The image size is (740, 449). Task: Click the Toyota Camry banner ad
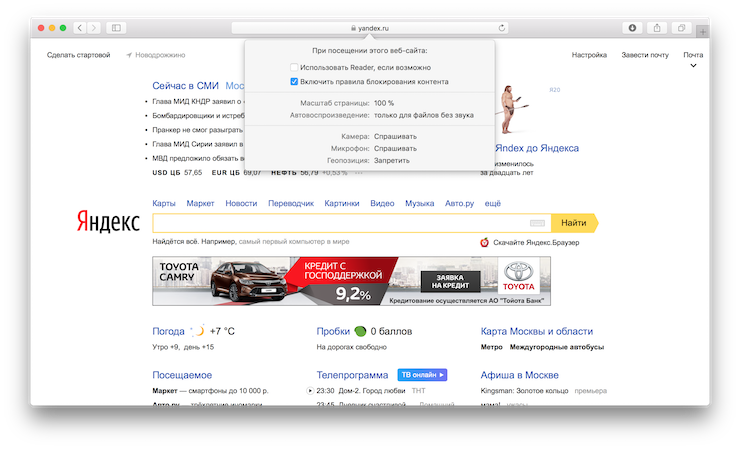point(351,281)
